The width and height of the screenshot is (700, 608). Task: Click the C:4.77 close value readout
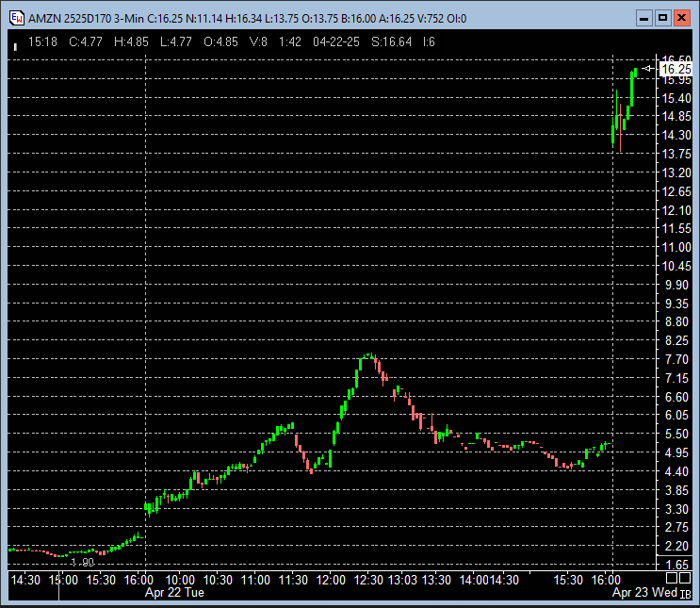click(x=86, y=42)
